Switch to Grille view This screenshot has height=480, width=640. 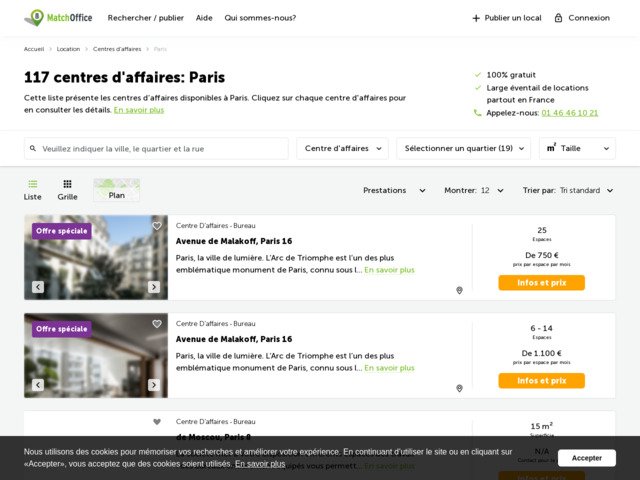point(67,190)
